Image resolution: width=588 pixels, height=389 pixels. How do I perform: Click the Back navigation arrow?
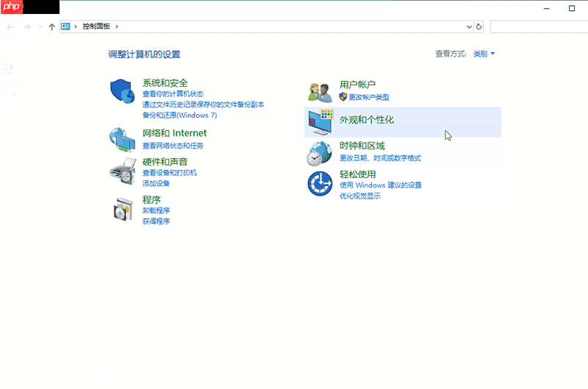pos(10,26)
